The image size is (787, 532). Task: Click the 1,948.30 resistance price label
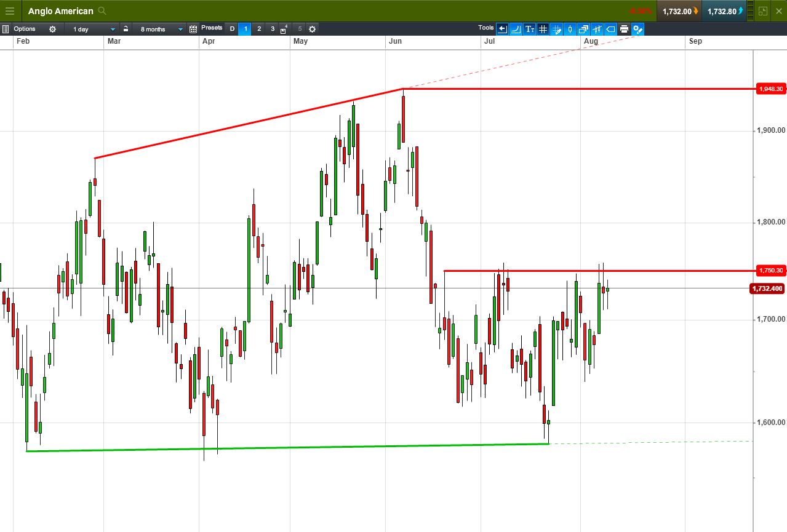(771, 89)
